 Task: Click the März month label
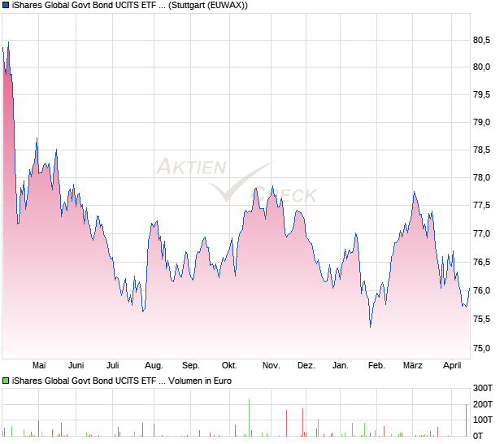[413, 366]
